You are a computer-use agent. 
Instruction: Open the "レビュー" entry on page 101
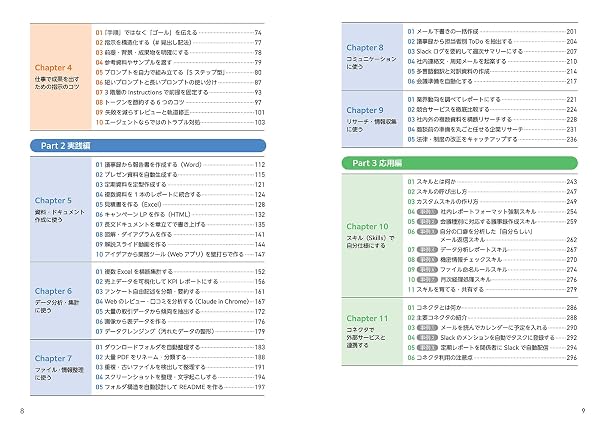pyautogui.click(x=180, y=112)
